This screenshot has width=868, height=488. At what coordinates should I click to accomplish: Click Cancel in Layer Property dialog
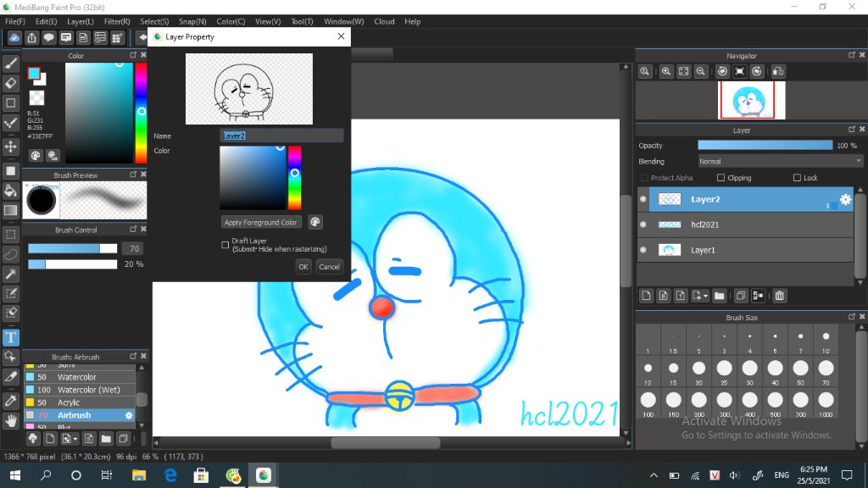[329, 267]
